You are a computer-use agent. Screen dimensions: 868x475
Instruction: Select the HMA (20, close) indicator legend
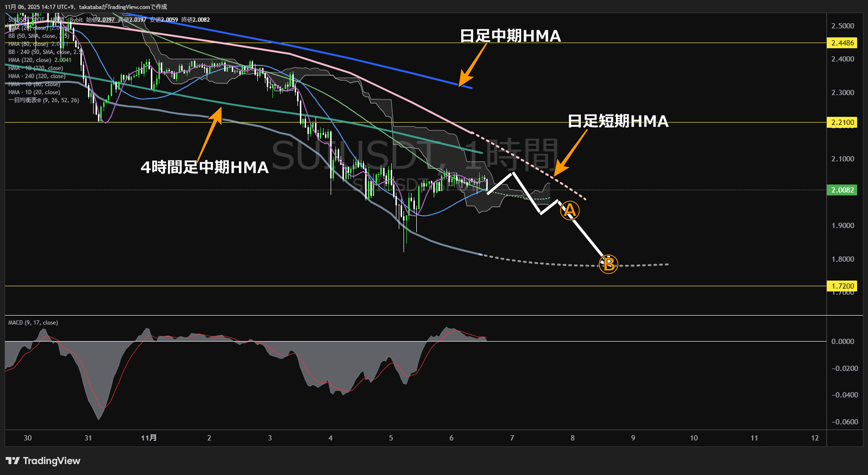pyautogui.click(x=38, y=28)
